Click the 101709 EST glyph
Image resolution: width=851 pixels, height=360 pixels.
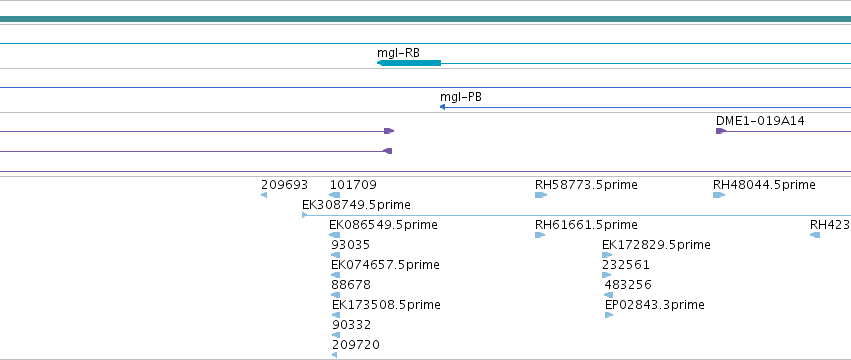[x=335, y=195]
